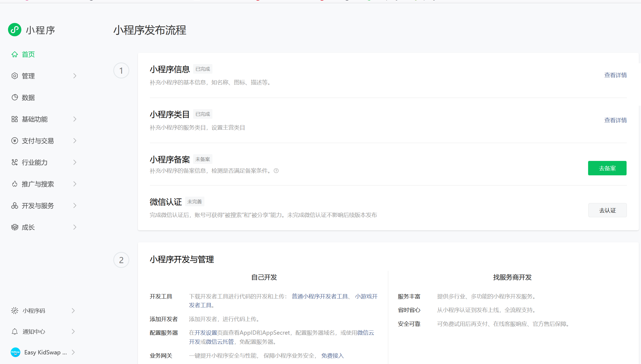The height and width of the screenshot is (364, 641).
Task: Click the 找服务商开发 heading
Action: coord(512,277)
